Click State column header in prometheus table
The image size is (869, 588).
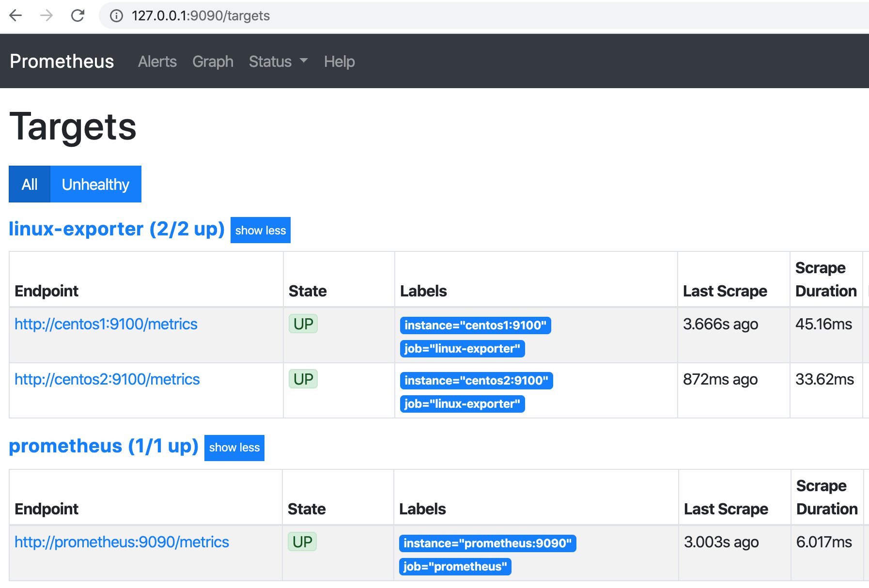[307, 509]
